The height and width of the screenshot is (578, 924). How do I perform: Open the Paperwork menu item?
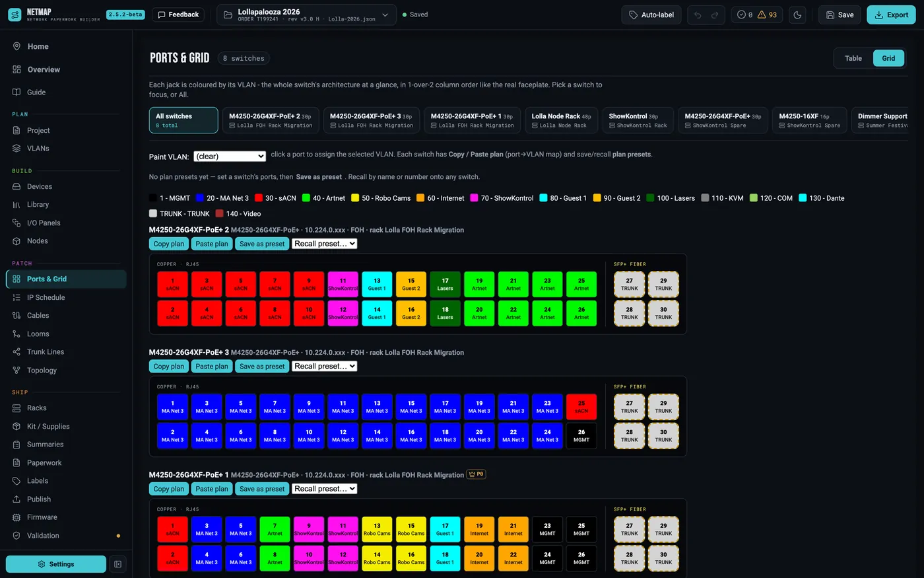tap(44, 463)
